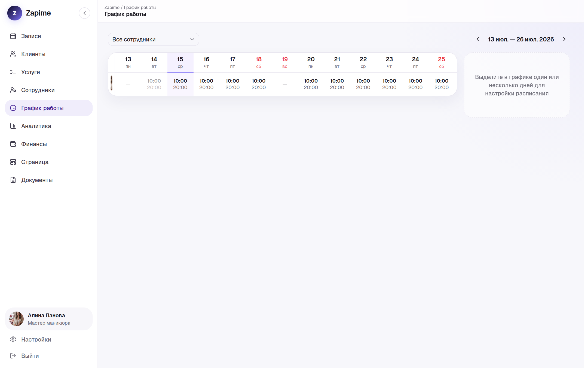Viewport: 588px width, 368px height.
Task: Go to previous date range arrow
Action: (478, 39)
